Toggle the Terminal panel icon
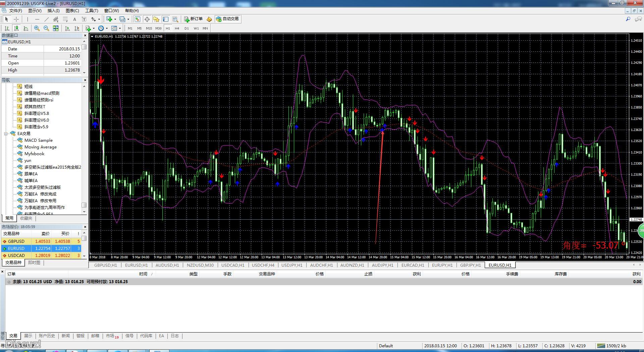The width and height of the screenshot is (644, 352). (x=166, y=19)
